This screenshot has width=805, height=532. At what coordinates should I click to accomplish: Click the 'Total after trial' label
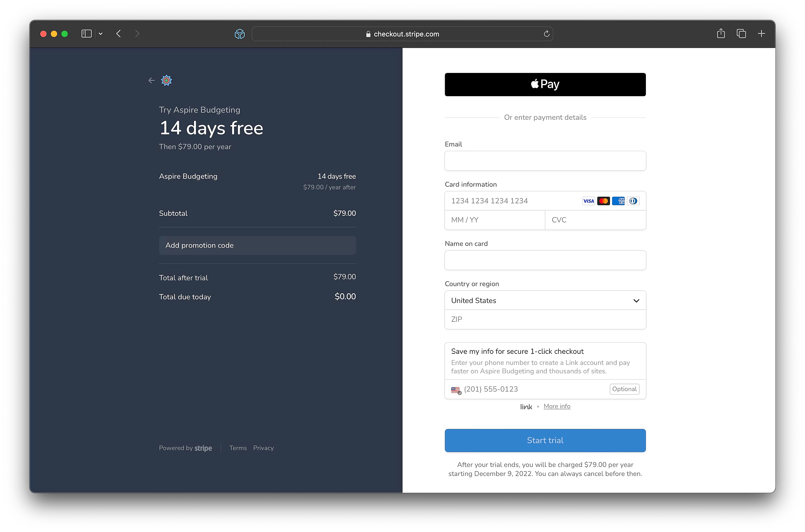[x=183, y=278]
